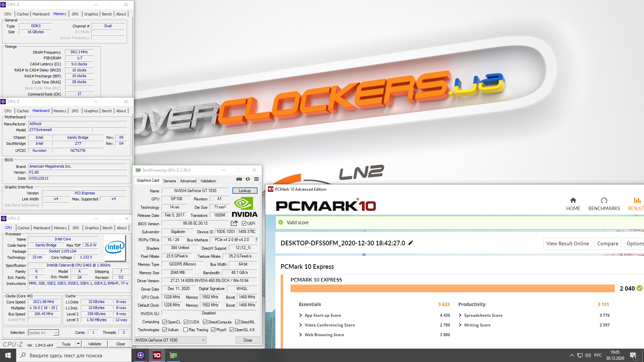Click taskbar search magnifier icon
This screenshot has width=644, height=362.
(x=23, y=355)
